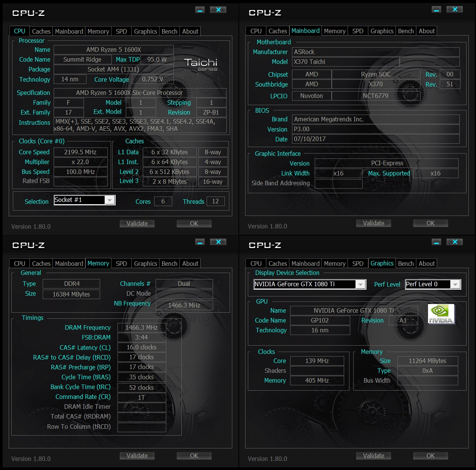Screen dimensions: 476x470
Task: Click the AMD Ryzen 5 1600X name field
Action: 114,50
